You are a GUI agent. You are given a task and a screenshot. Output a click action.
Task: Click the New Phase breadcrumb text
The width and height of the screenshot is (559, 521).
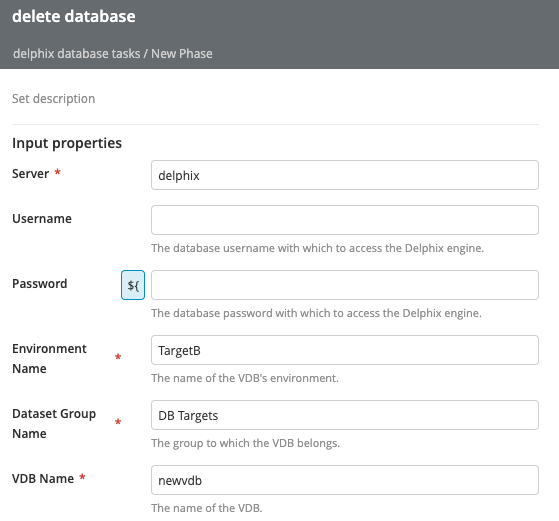182,53
